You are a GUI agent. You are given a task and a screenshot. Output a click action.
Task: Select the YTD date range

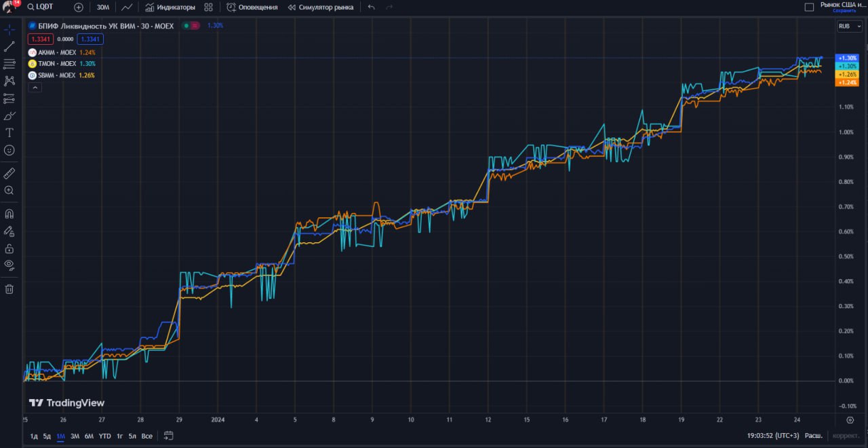point(104,436)
